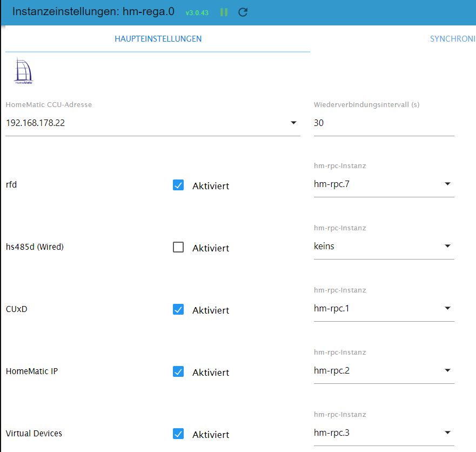476x452 pixels.
Task: Toggle Virtual Devices Aktiviert checkbox
Action: (x=178, y=434)
